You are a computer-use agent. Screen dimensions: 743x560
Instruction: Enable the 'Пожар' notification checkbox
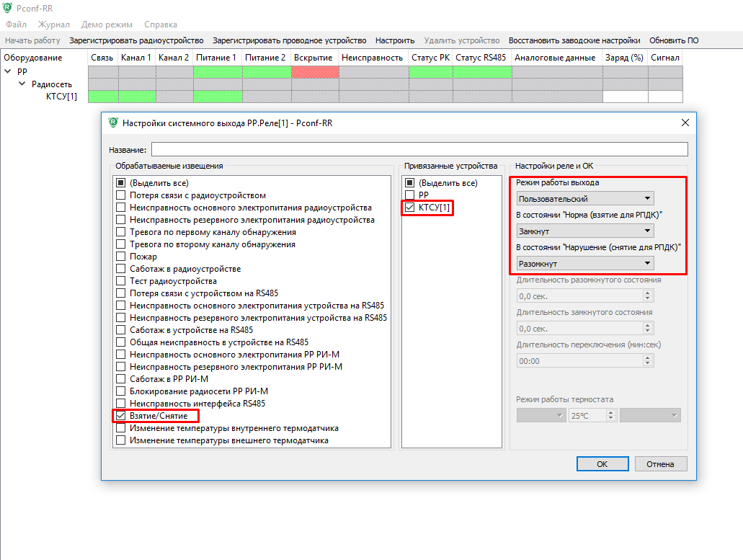(x=121, y=257)
